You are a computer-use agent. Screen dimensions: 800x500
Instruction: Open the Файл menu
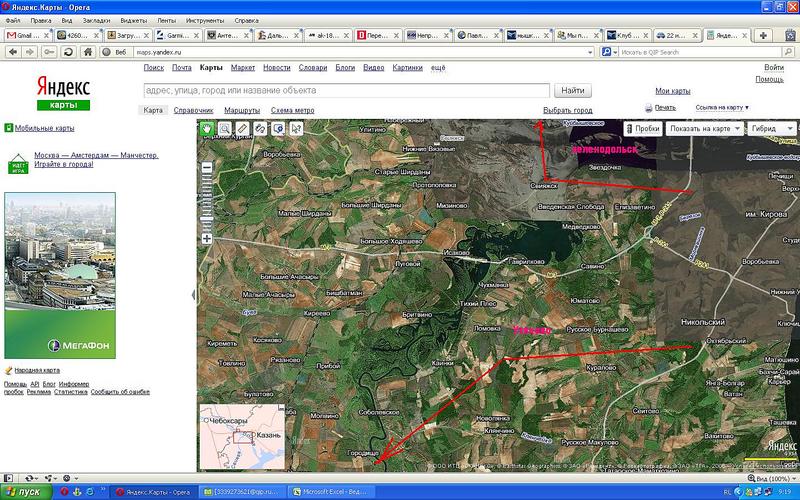13,20
